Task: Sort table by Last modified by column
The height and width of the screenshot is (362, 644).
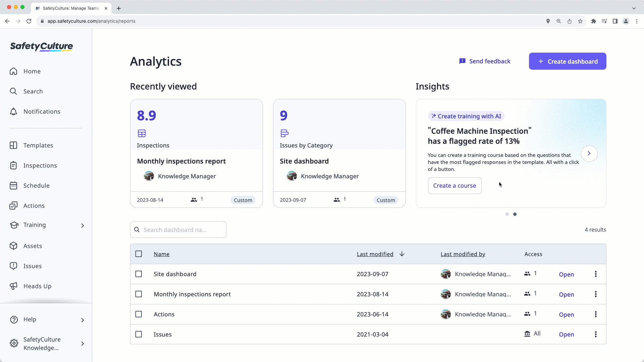Action: (x=463, y=254)
